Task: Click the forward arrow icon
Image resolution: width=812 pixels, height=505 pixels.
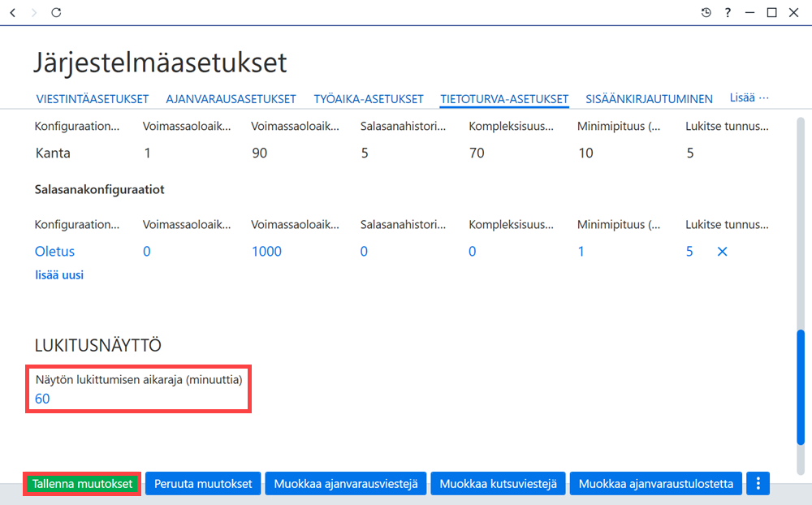Action: click(x=34, y=12)
